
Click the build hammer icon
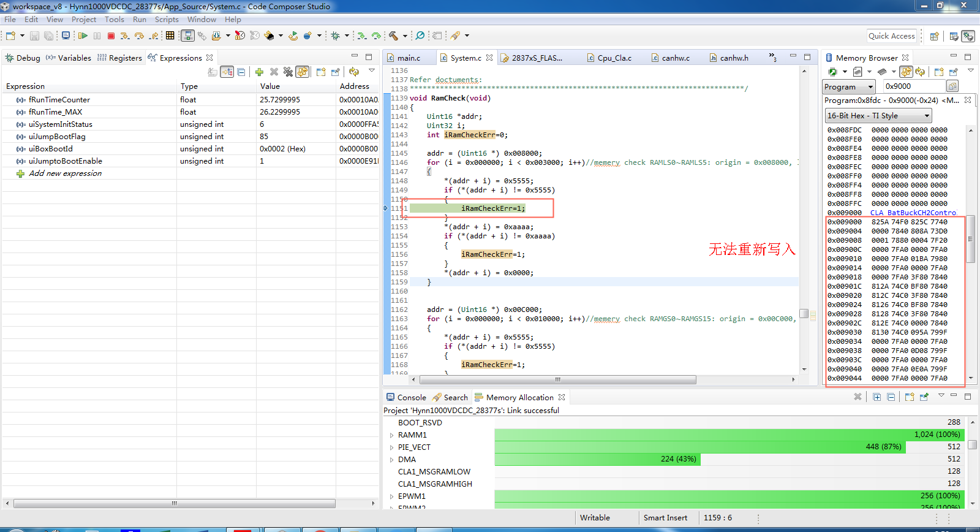tap(394, 36)
